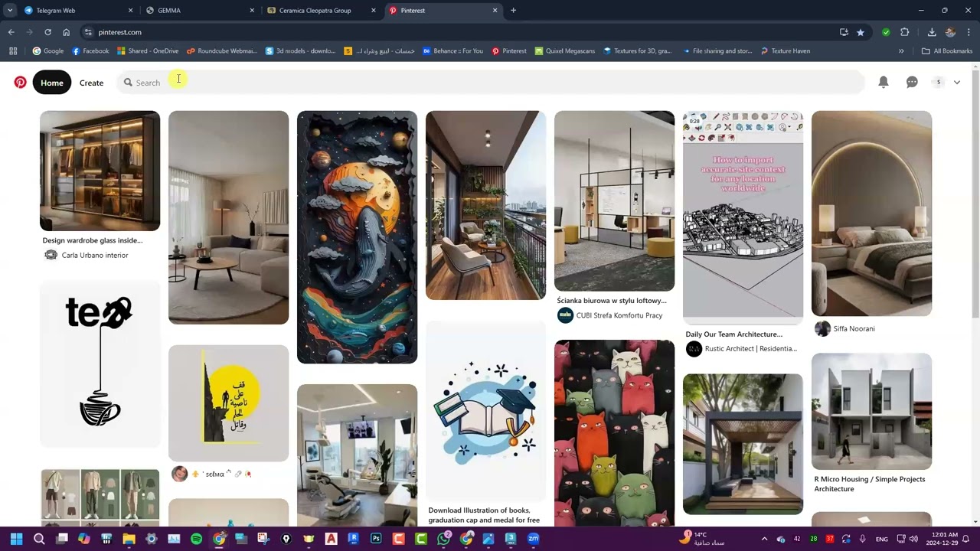Show hidden system tray icons

[764, 539]
